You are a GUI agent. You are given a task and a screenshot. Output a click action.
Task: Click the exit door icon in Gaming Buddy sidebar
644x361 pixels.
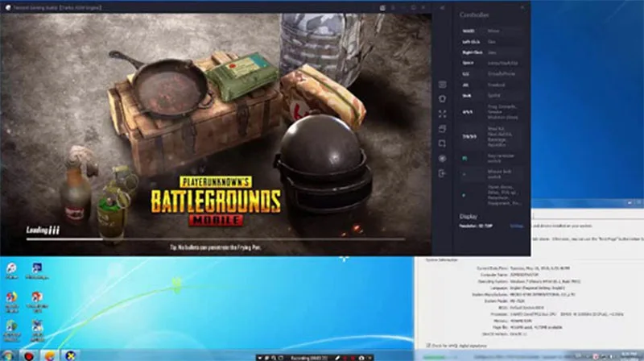pyautogui.click(x=442, y=173)
